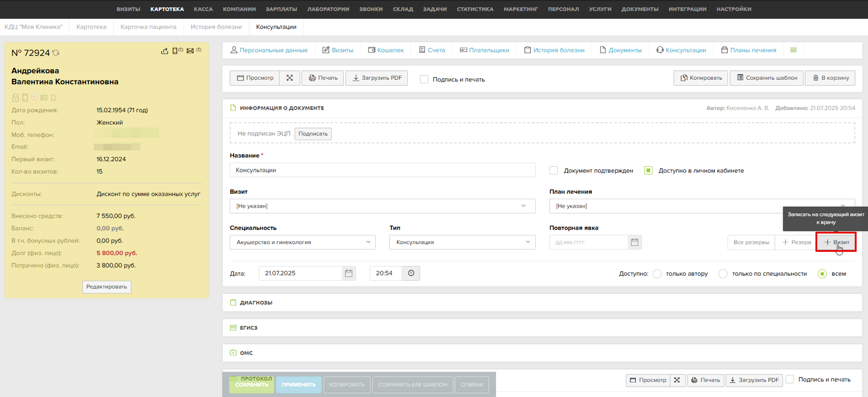Select the всем radio button
This screenshot has width=868, height=397.
pyautogui.click(x=823, y=274)
